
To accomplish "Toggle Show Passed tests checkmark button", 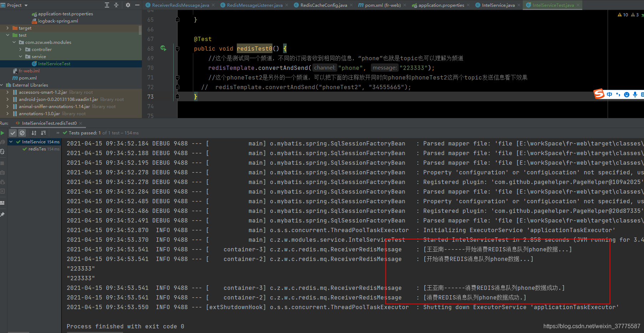I will pos(13,133).
